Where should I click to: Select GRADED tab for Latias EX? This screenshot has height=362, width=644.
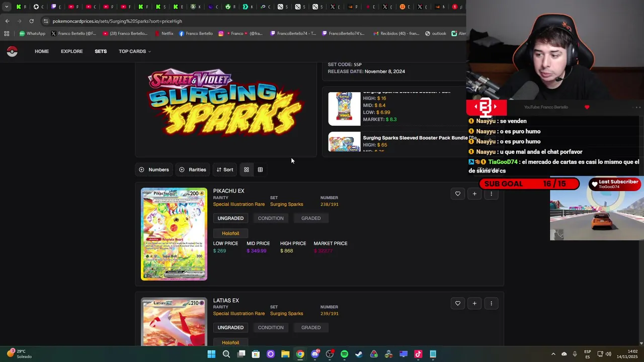point(311,327)
